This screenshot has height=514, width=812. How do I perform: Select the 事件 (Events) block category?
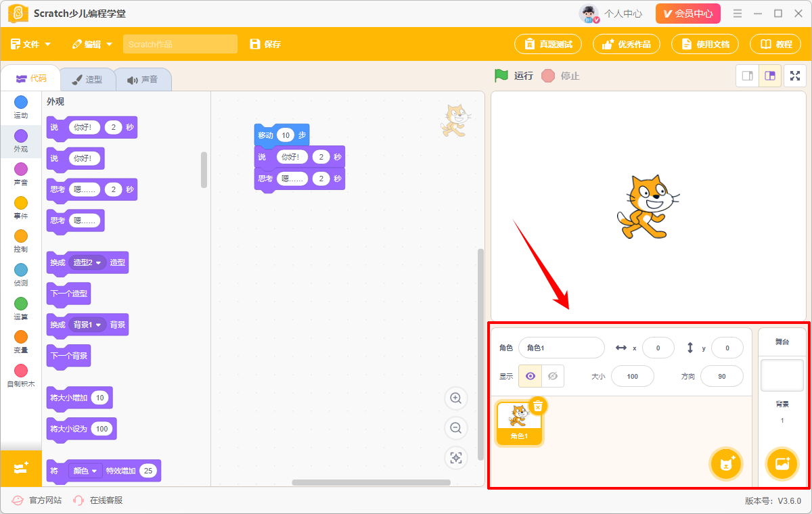point(21,208)
